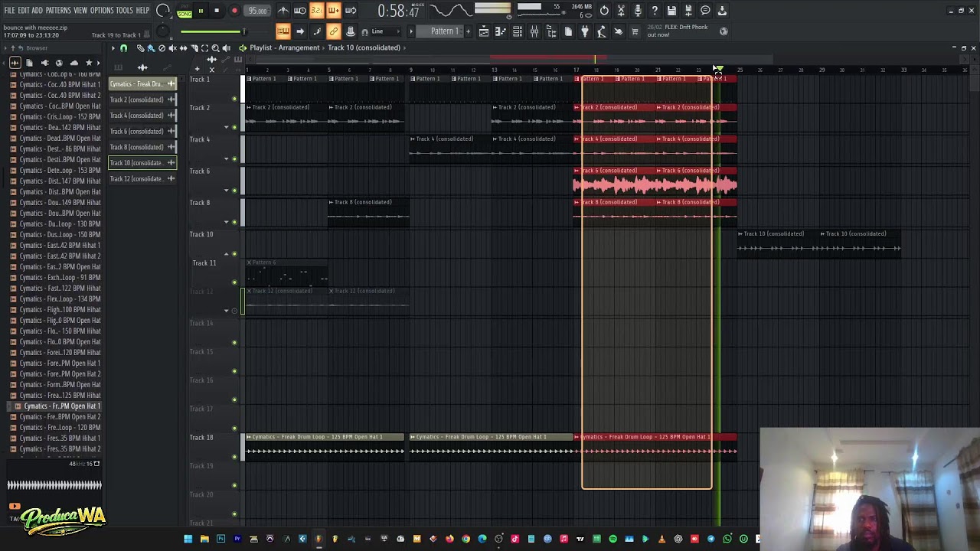Click the metronome icon
The width and height of the screenshot is (980, 551).
(x=284, y=11)
